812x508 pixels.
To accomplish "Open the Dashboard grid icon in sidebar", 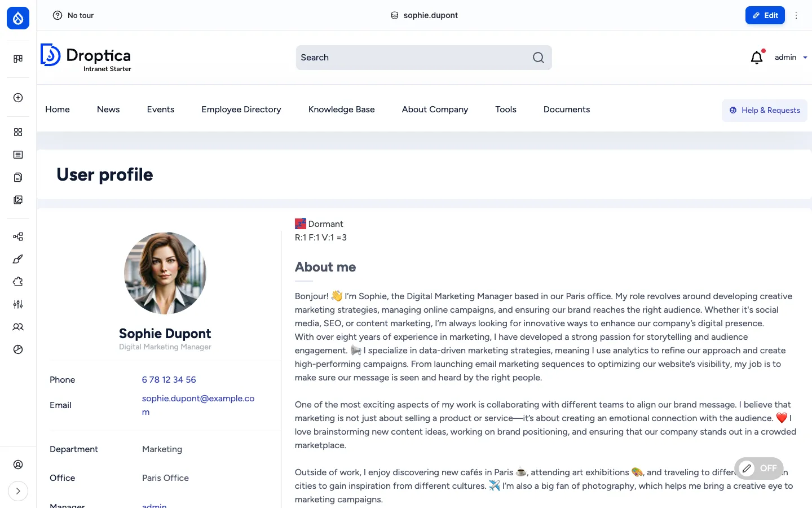I will point(18,132).
